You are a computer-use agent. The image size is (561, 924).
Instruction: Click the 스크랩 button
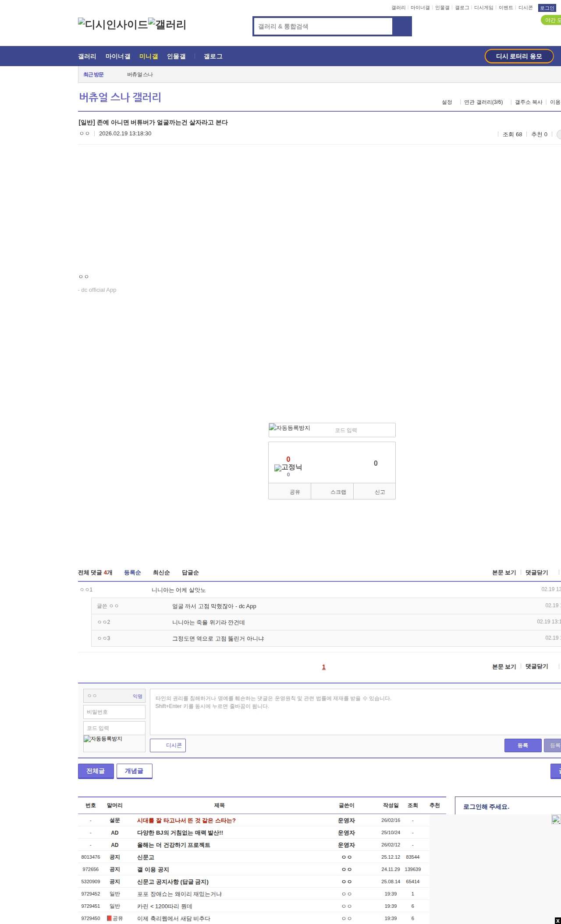(x=332, y=492)
